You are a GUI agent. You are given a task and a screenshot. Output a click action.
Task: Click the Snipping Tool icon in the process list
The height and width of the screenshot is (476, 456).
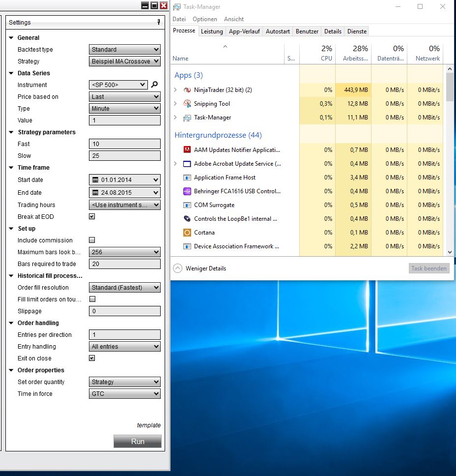(187, 104)
